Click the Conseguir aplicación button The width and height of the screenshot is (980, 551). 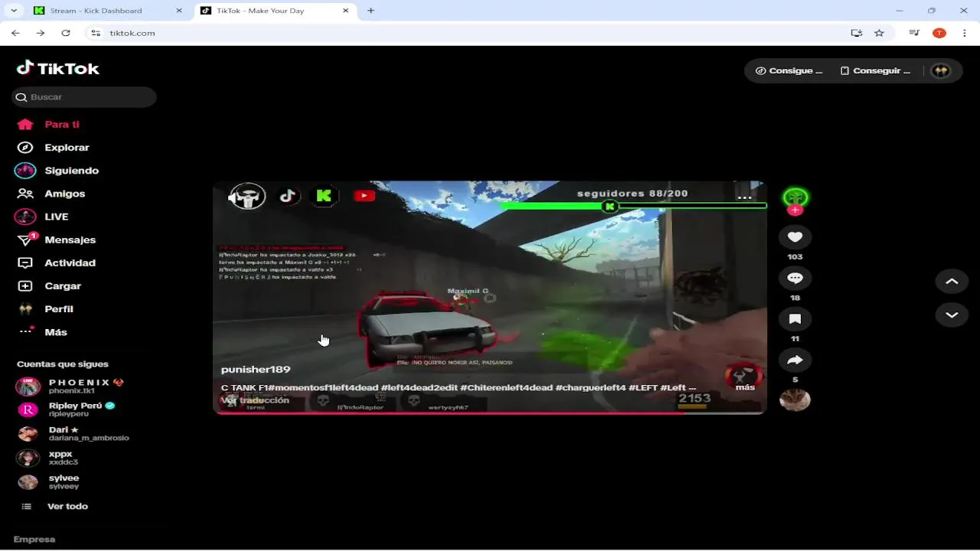tap(875, 70)
